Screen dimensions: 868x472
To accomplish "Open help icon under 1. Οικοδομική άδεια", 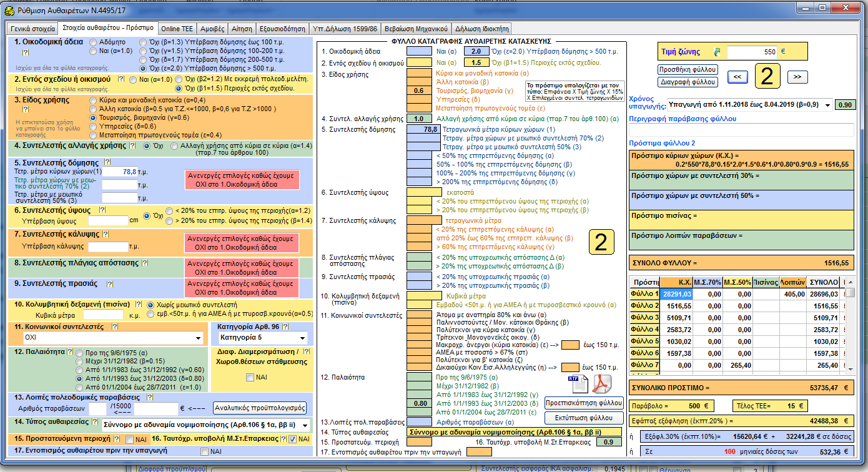I will [x=26, y=54].
